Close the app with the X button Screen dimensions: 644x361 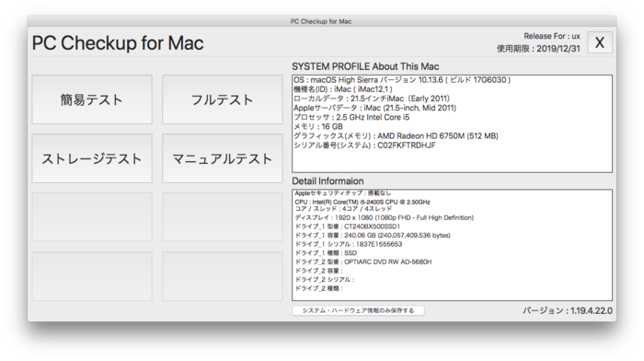600,42
